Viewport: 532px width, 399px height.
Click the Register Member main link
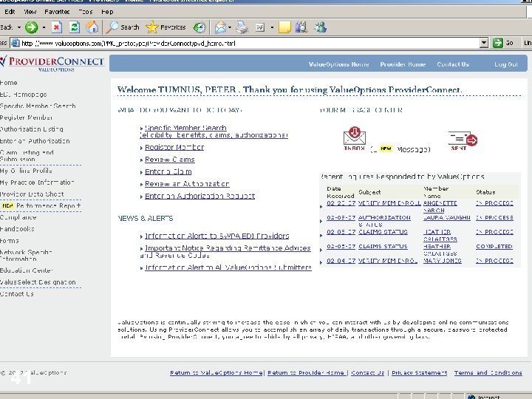(x=174, y=147)
